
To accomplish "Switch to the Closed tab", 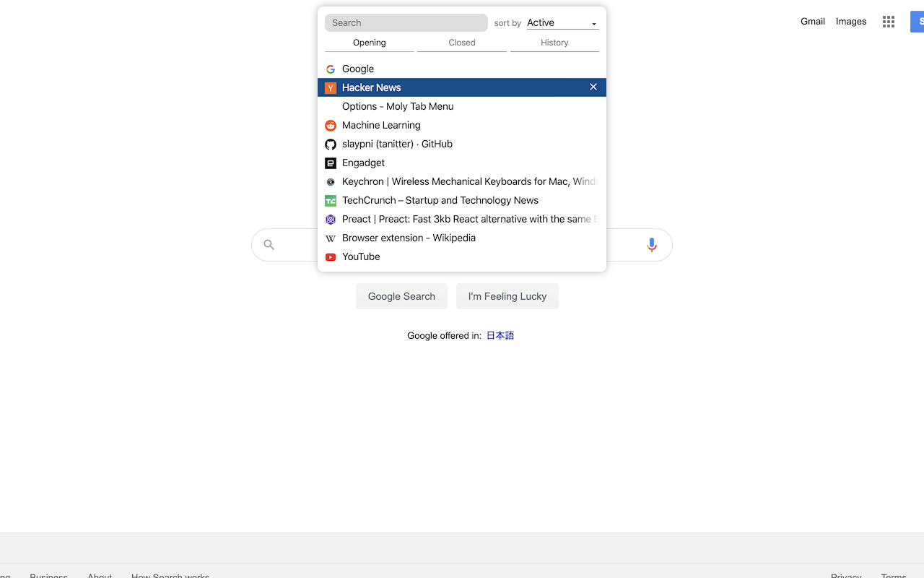I will (462, 43).
